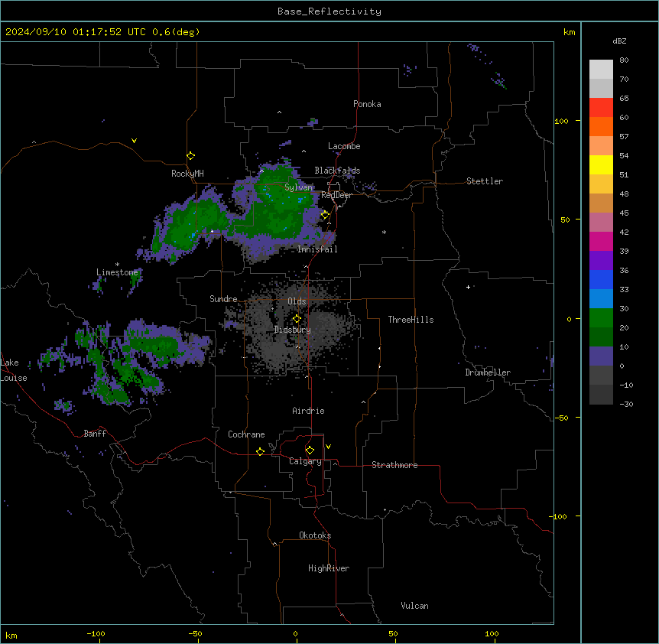This screenshot has width=659, height=644.
Task: Click the Limestone label
Action: (117, 272)
